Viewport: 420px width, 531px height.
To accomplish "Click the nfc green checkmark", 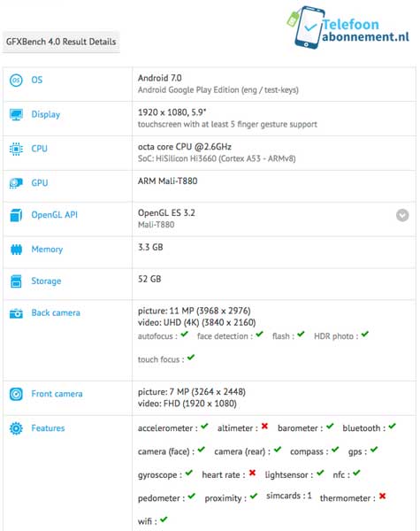I will (x=356, y=473).
